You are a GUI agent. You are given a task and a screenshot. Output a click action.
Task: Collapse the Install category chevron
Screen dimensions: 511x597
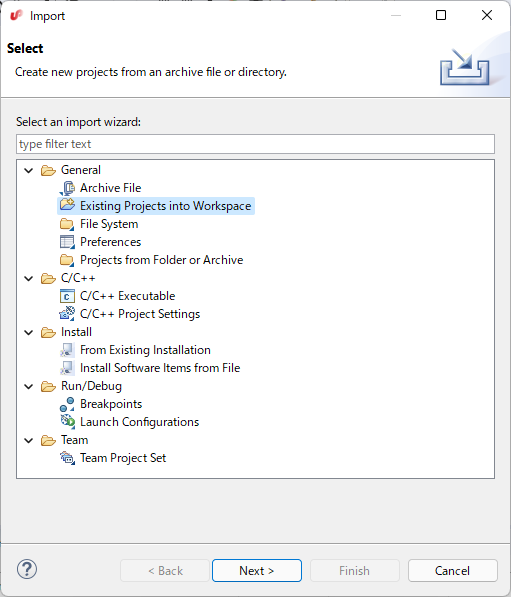click(29, 332)
